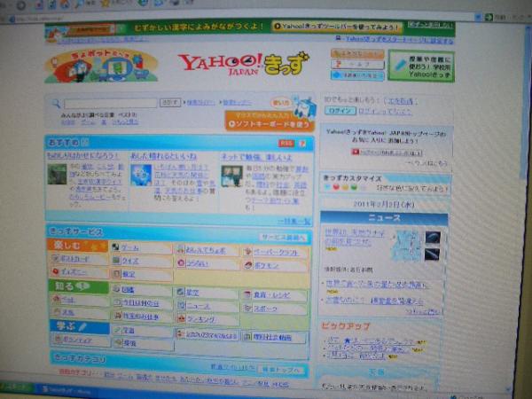Open the top news headline link
Image resolution: width=532 pixels, height=399 pixels.
[355, 237]
